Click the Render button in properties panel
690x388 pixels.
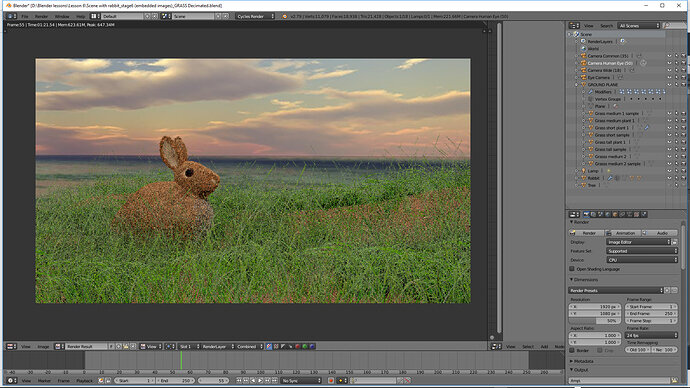click(586, 233)
